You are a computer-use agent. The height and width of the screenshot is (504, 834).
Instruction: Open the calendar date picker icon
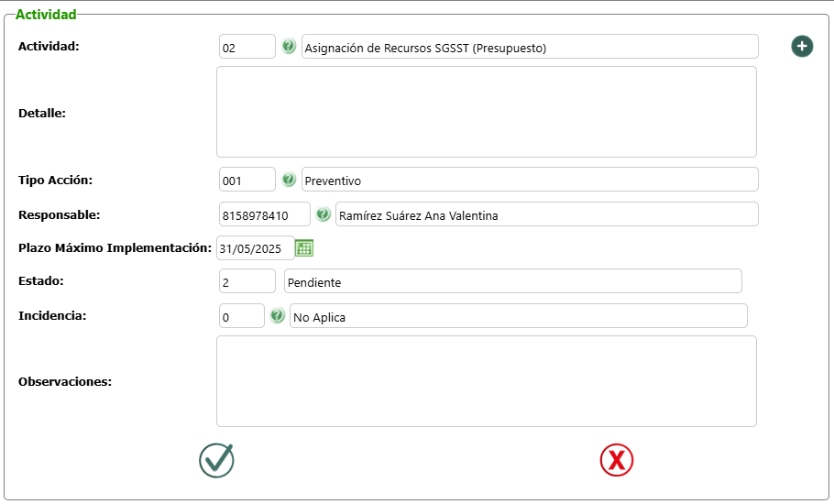[x=304, y=247]
